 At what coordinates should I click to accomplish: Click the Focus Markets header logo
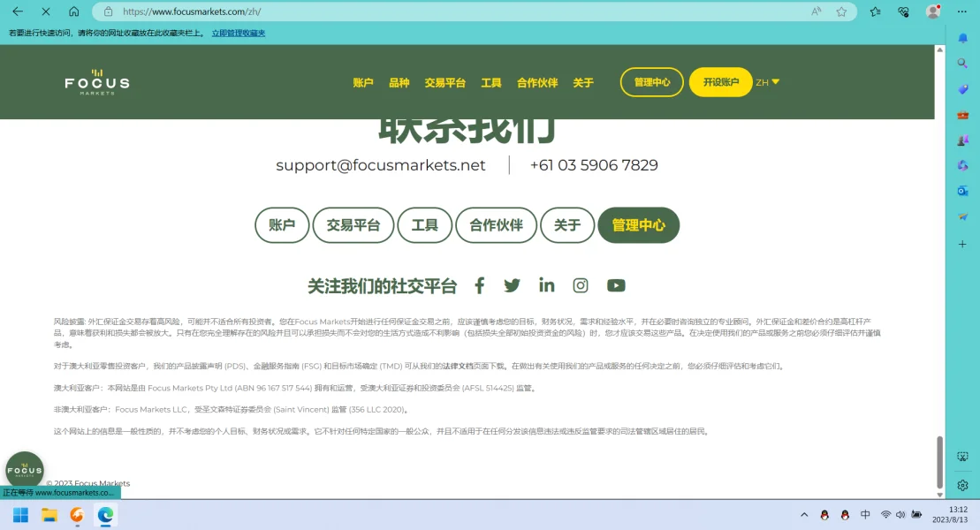97,82
